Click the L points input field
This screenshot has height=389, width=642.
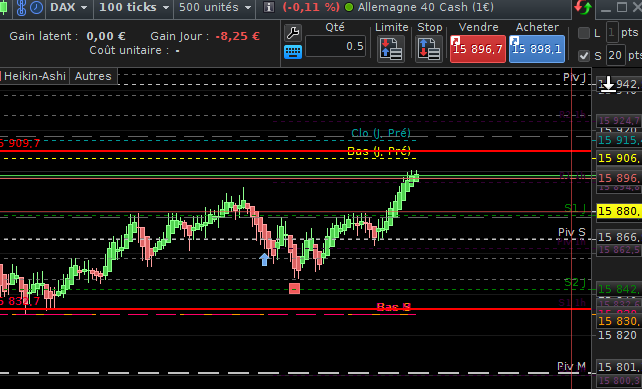612,33
